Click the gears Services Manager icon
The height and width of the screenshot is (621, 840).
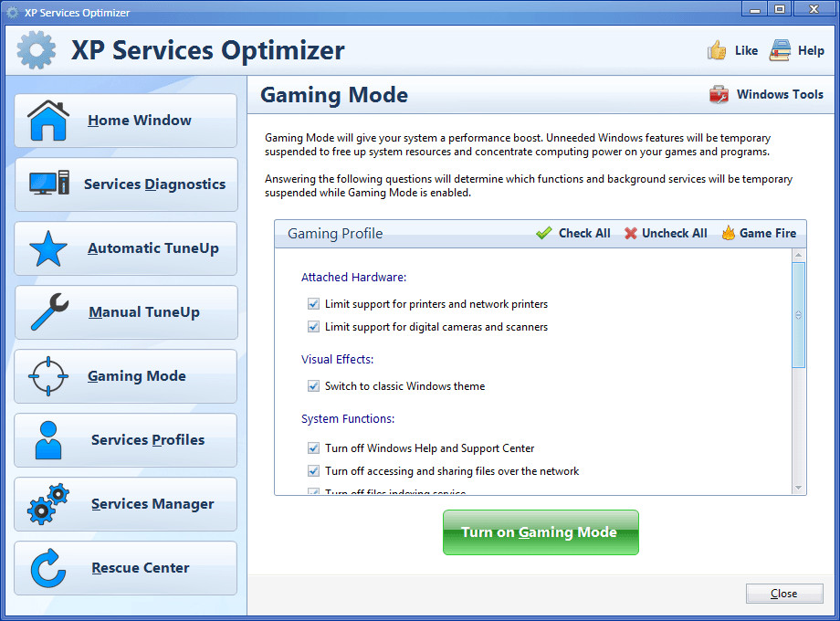(x=48, y=504)
